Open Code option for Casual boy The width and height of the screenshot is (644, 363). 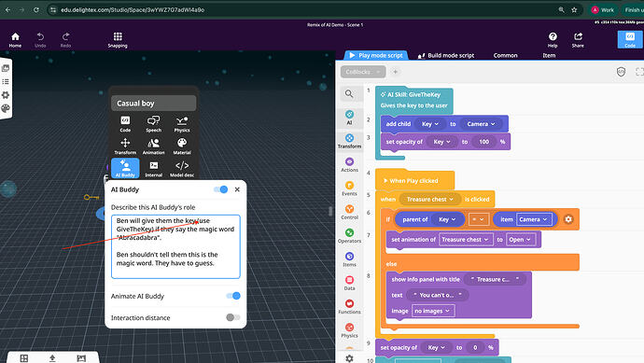(x=125, y=123)
